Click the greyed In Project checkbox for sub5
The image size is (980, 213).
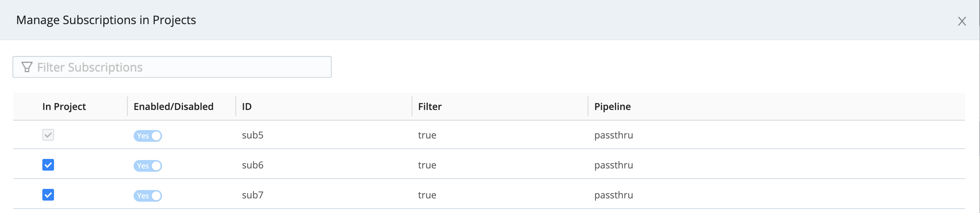click(48, 135)
